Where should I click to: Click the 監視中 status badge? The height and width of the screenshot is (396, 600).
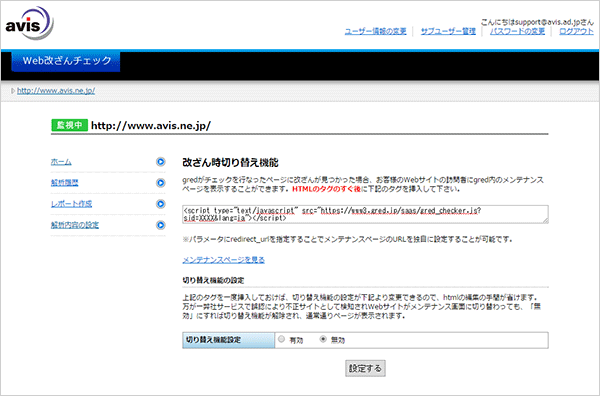pyautogui.click(x=69, y=125)
